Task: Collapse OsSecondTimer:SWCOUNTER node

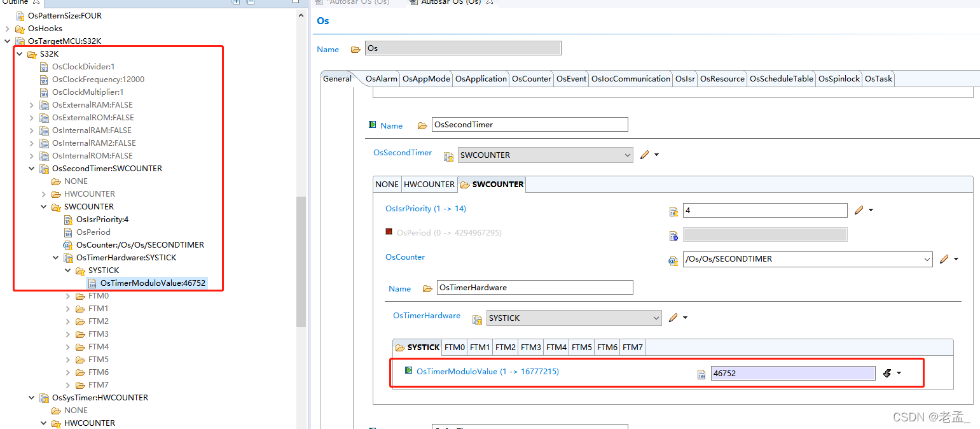Action: coord(32,169)
